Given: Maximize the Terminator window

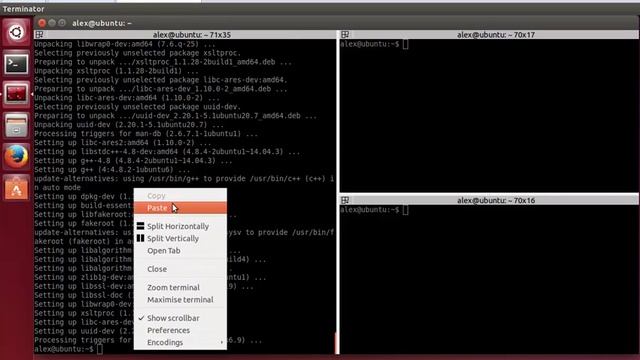Looking at the screenshot, I should coord(62,23).
